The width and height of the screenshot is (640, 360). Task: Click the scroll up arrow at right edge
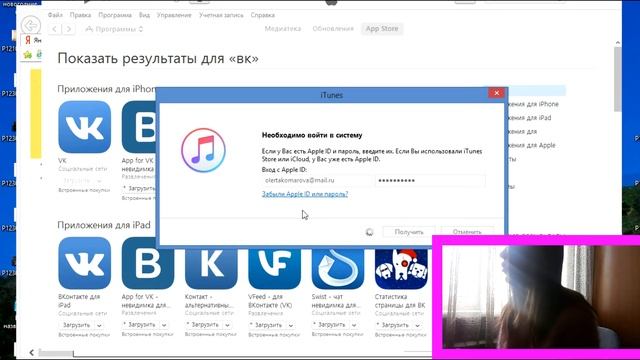pyautogui.click(x=618, y=42)
